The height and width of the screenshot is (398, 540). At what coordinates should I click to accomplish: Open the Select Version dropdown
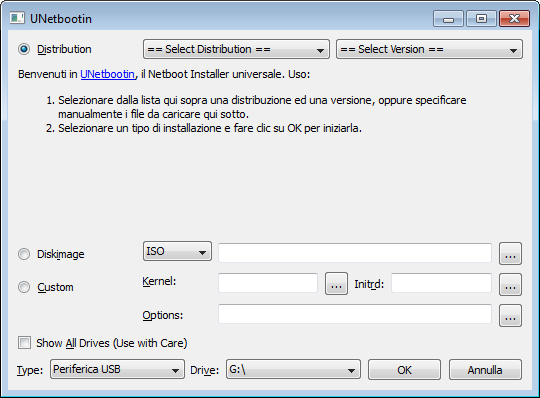(x=429, y=49)
